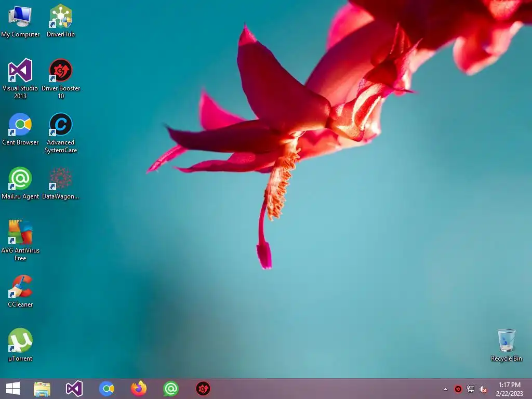Open My Computer desktop icon
This screenshot has height=399, width=532.
20,21
